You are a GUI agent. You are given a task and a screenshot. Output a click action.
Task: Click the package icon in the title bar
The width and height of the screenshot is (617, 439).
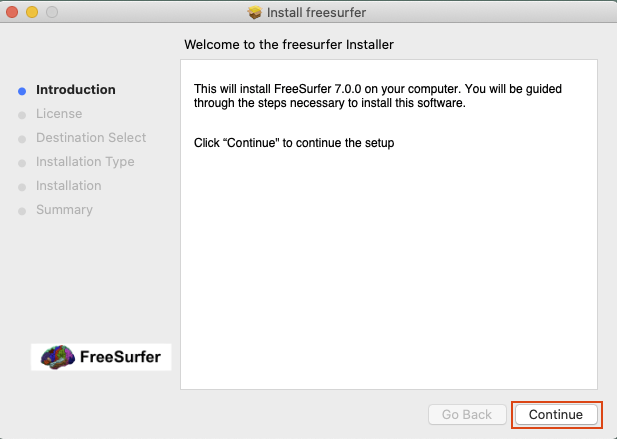254,13
